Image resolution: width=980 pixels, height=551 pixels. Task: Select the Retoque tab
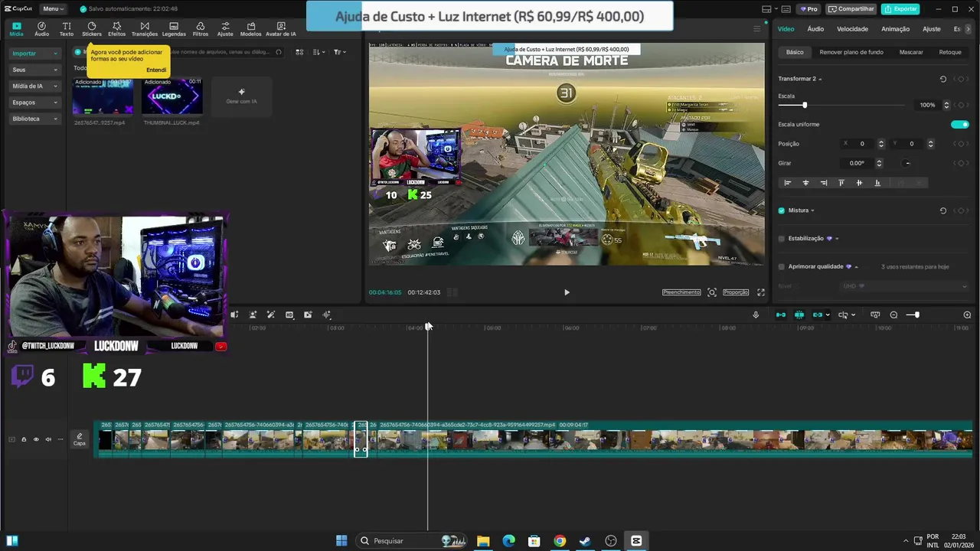pyautogui.click(x=950, y=52)
